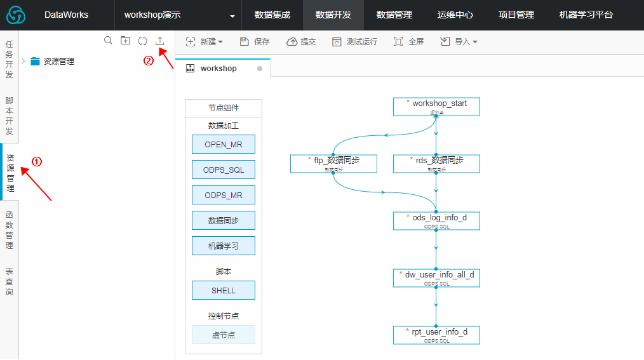644x360 pixels.
Task: Open 数据管理 menu
Action: [394, 15]
